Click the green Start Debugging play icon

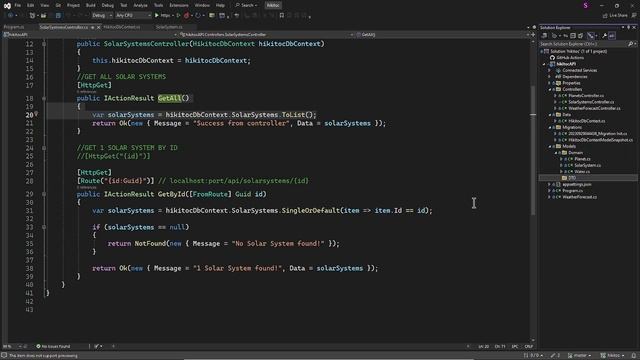tap(156, 15)
